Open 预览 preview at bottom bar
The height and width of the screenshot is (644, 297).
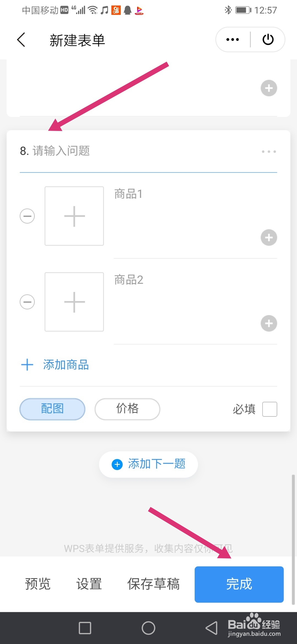click(38, 584)
